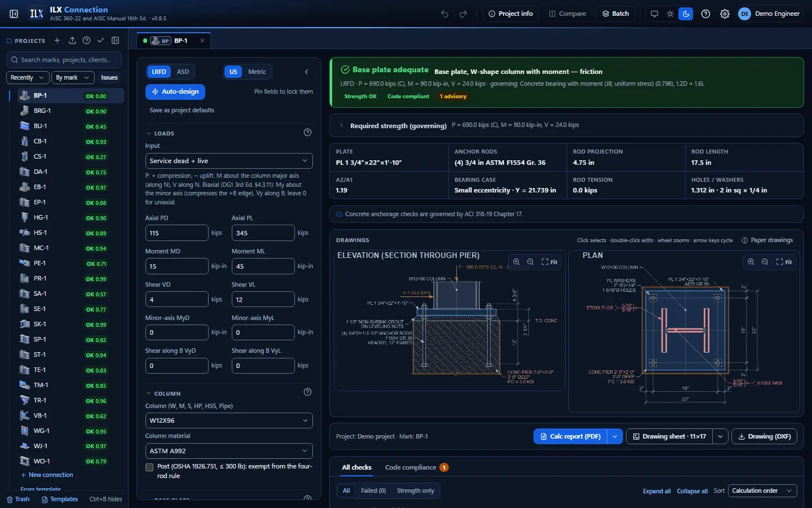Zoom out on the Elevation drawing

531,262
